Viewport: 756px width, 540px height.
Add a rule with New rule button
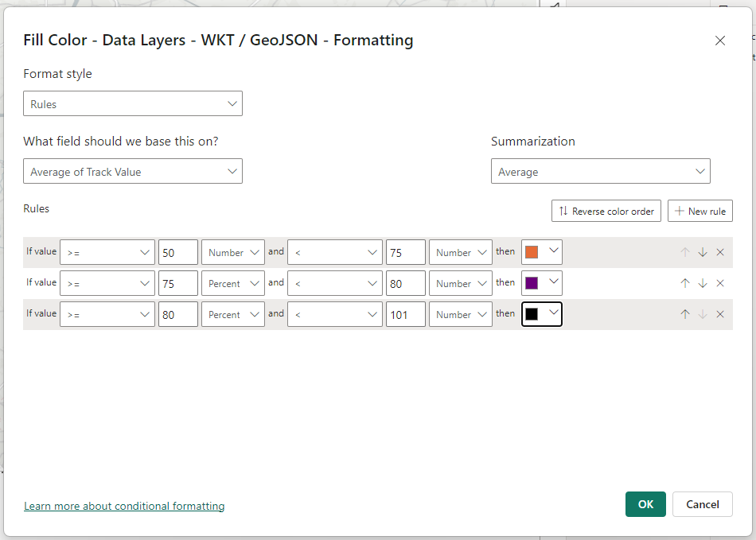click(x=699, y=211)
